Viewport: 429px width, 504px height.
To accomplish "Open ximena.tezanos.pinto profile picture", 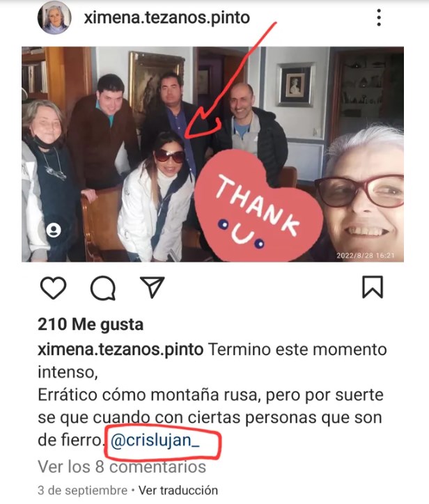I will point(54,17).
